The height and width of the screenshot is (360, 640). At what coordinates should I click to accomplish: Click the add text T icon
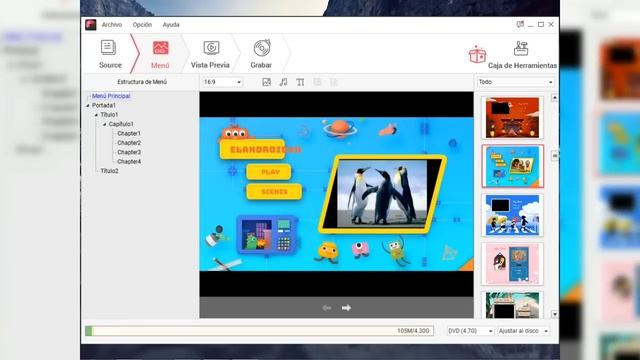click(300, 82)
